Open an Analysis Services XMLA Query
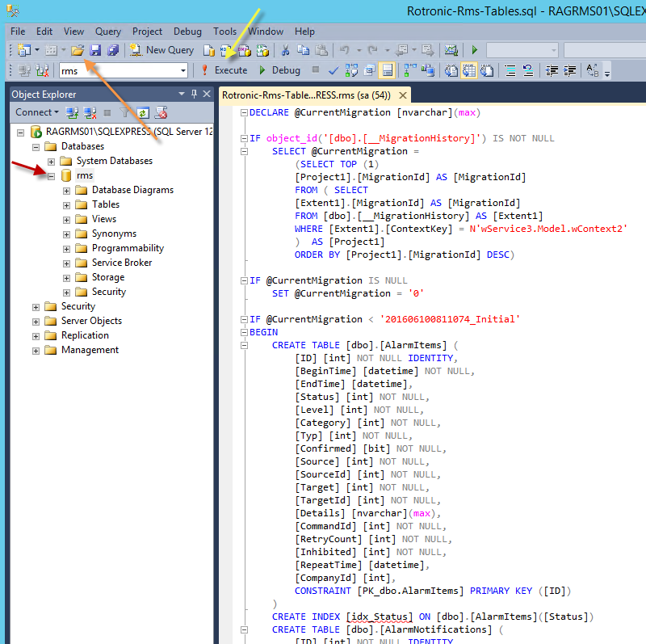The width and height of the screenshot is (646, 644). (x=262, y=50)
